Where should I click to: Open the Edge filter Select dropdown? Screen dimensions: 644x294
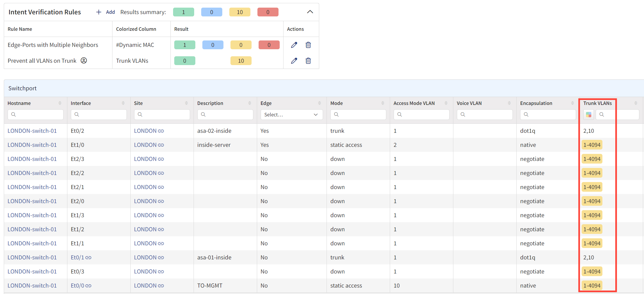click(x=291, y=115)
